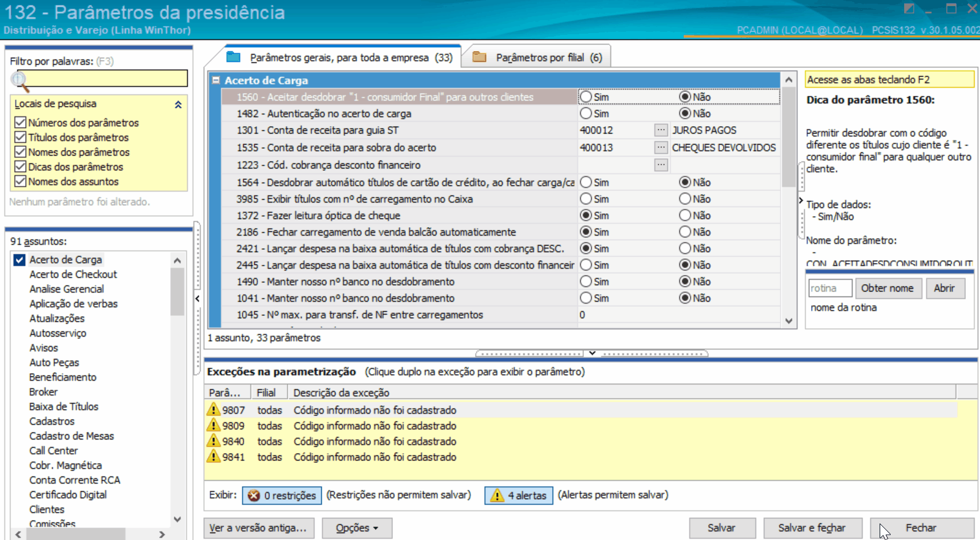Viewport: 980px width, 540px height.
Task: Open lookup button for parameter 1535
Action: point(660,148)
